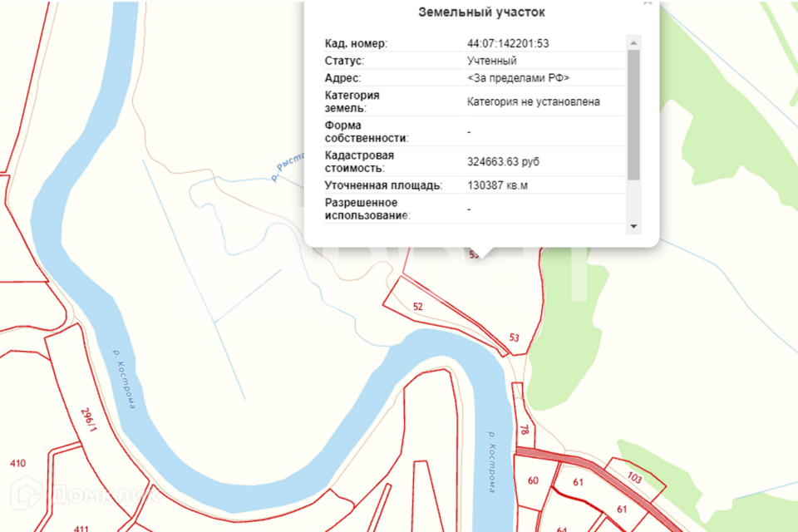Image resolution: width=798 pixels, height=532 pixels.
Task: Select land parcel 411 on the map
Action: 81,529
